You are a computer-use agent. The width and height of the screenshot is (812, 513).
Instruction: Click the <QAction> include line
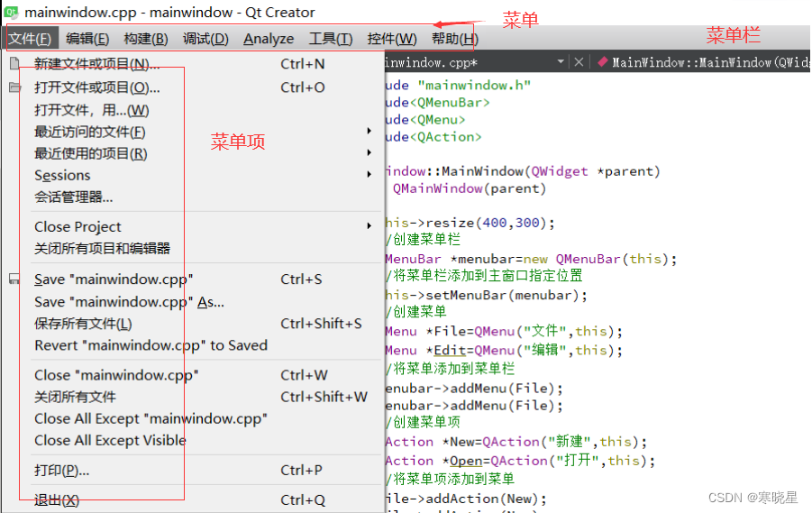click(433, 137)
